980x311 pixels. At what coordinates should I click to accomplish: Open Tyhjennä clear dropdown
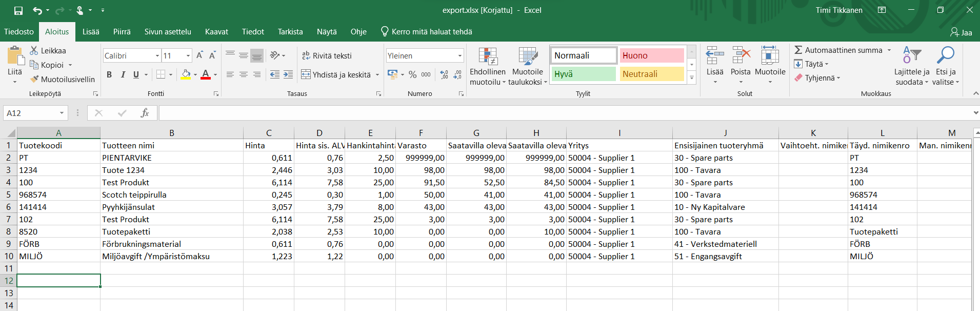[817, 78]
